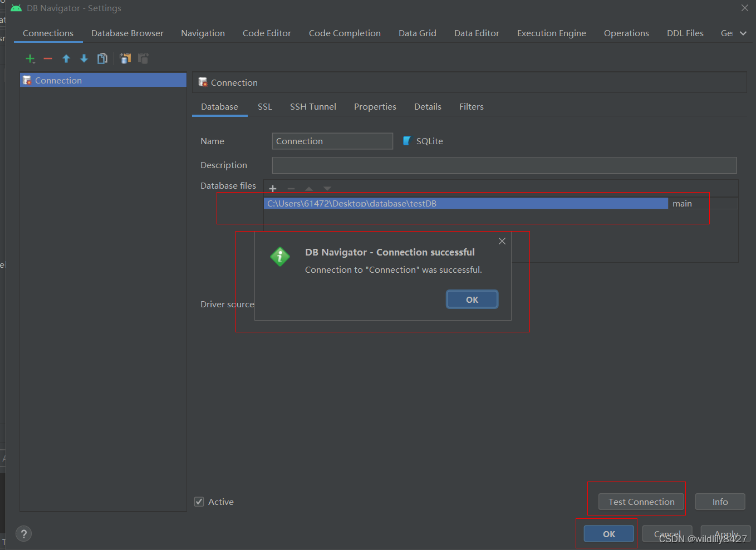Click the 'main' schema cell

coord(703,203)
